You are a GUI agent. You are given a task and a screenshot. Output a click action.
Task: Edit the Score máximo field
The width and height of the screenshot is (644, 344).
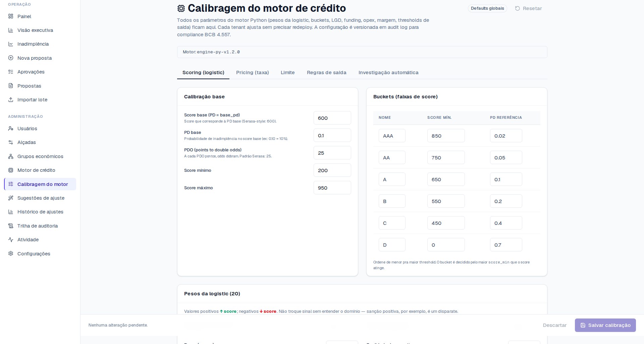point(332,188)
